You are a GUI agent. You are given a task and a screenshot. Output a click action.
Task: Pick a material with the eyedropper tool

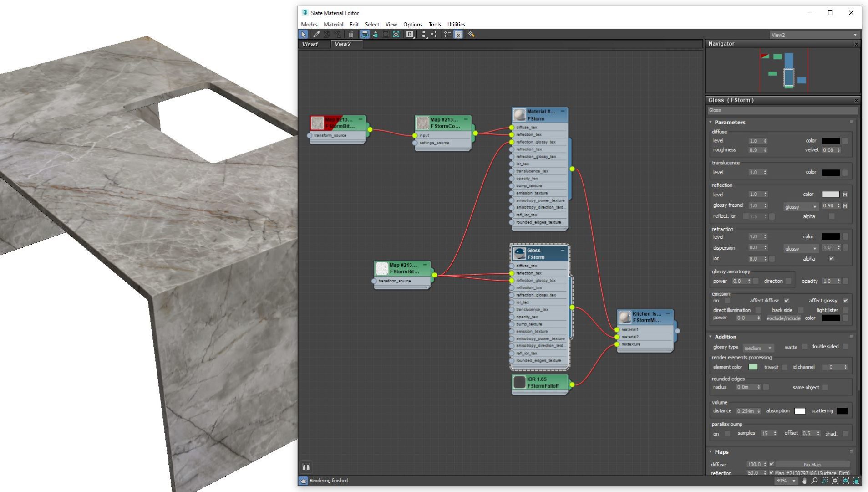(316, 35)
